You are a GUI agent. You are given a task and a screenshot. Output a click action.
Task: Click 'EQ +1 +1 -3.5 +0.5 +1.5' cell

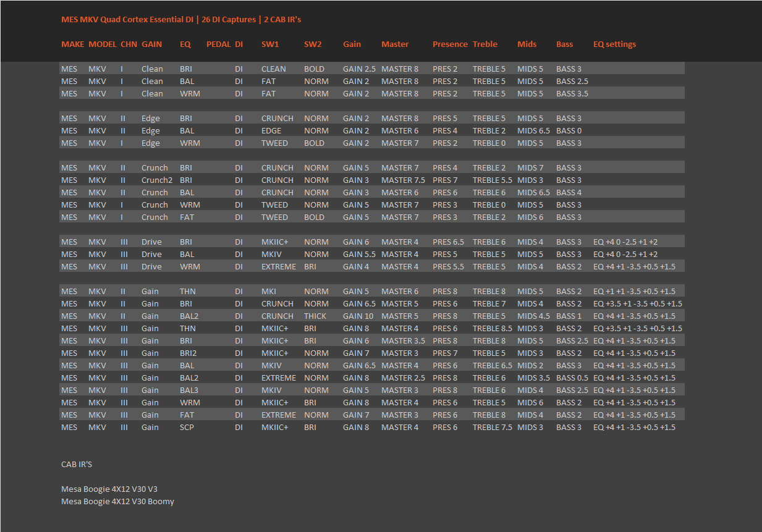tap(634, 292)
